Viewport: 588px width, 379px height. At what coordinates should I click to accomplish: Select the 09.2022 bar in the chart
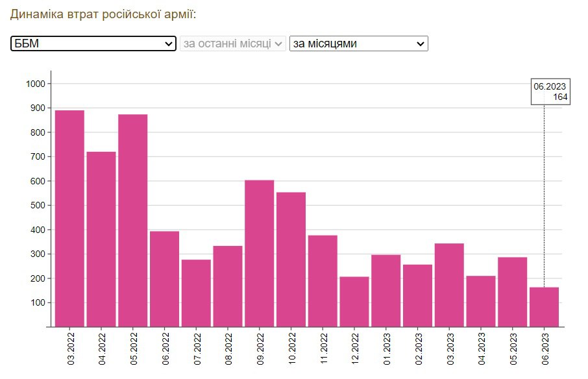point(260,253)
